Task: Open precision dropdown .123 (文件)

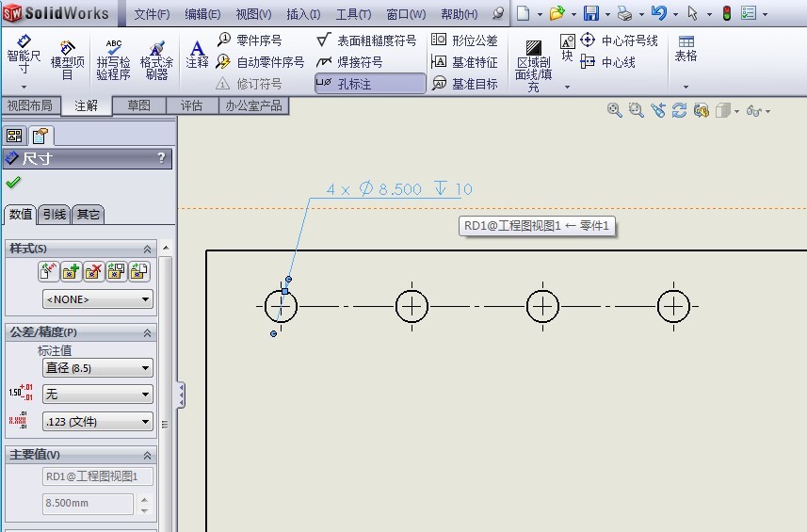Action: pyautogui.click(x=98, y=422)
